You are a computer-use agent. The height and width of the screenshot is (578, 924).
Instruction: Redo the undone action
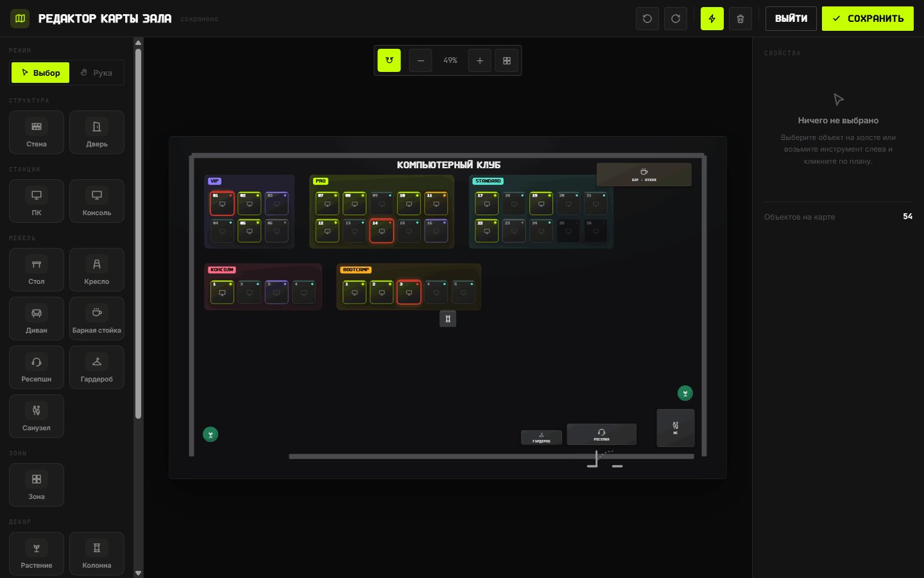tap(676, 19)
